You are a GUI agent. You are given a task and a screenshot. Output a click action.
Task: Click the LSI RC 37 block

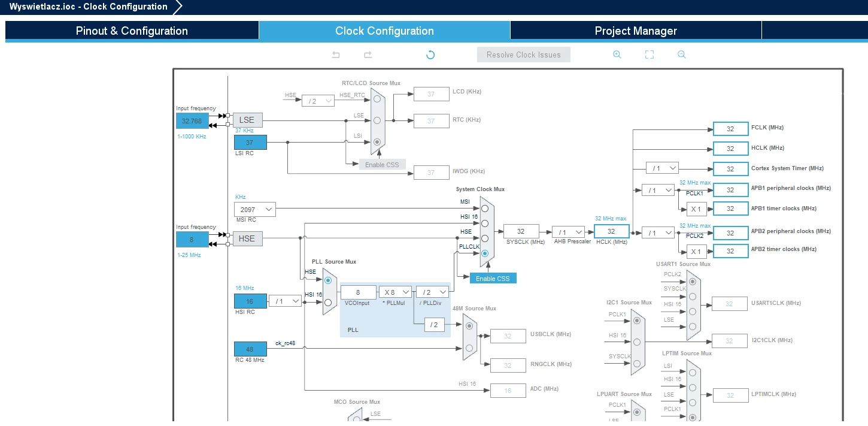click(250, 143)
